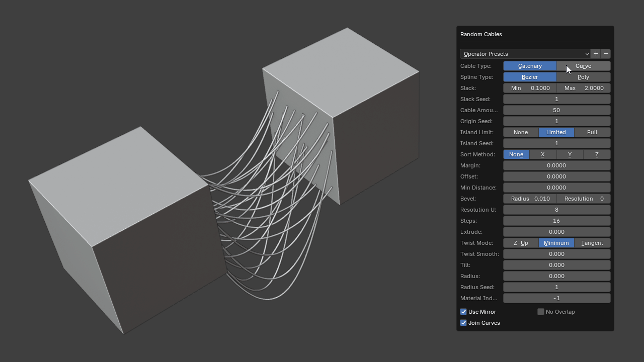
Task: Click the minus icon to remove preset
Action: tap(606, 54)
